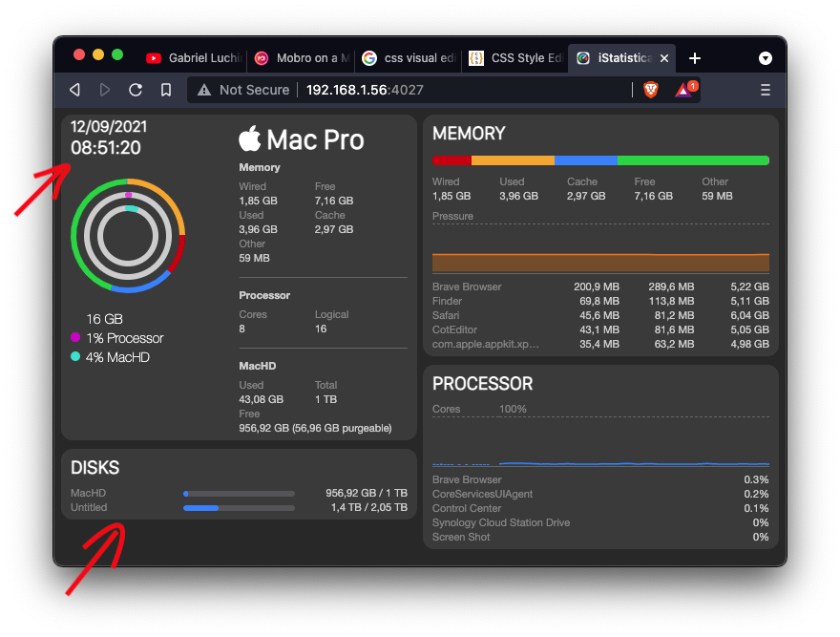Switch to the Mobro on a M tab
Image resolution: width=840 pixels, height=637 pixels.
click(302, 58)
